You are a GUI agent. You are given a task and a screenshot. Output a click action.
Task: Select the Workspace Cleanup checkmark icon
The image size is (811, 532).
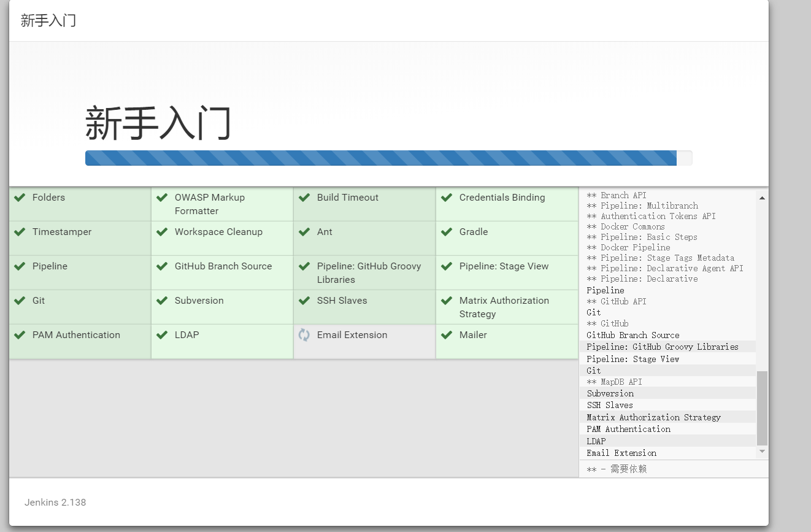(x=162, y=232)
